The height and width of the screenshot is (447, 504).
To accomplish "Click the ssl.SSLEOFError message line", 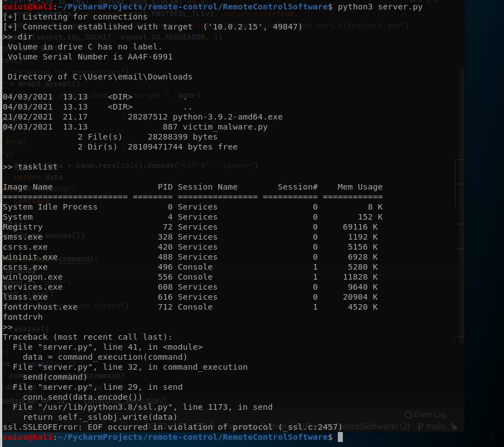I will coord(167,427).
